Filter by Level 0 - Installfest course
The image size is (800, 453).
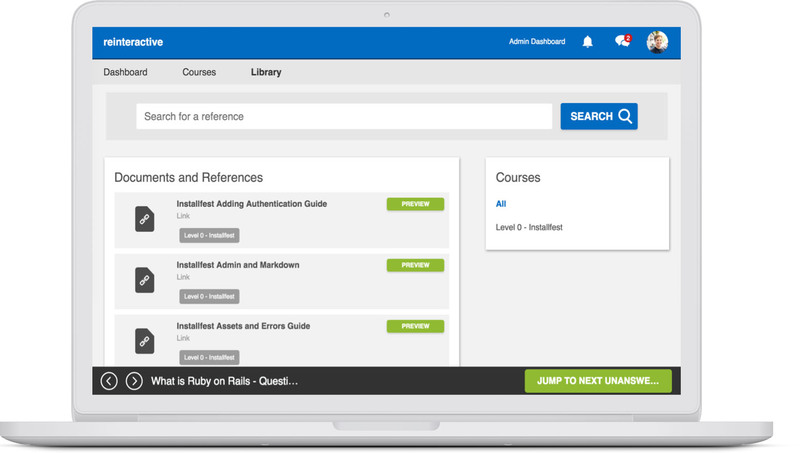coord(529,227)
